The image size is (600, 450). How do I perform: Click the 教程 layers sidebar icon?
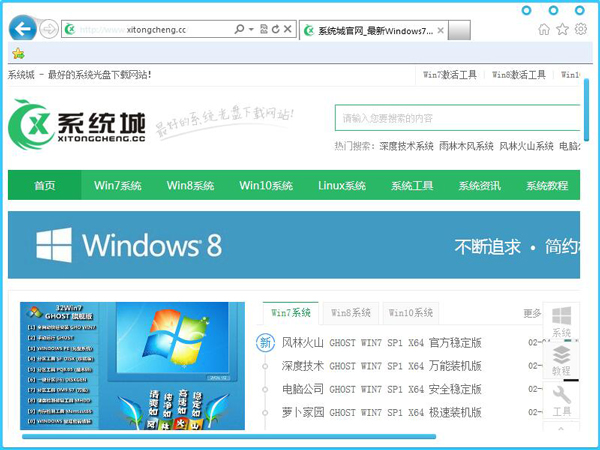(561, 360)
